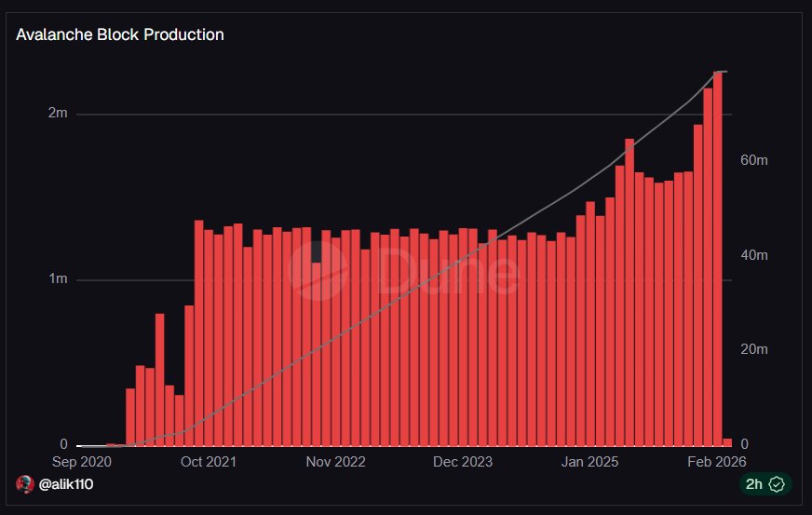Click the 20m right y-axis label
The width and height of the screenshot is (812, 515).
pos(753,350)
